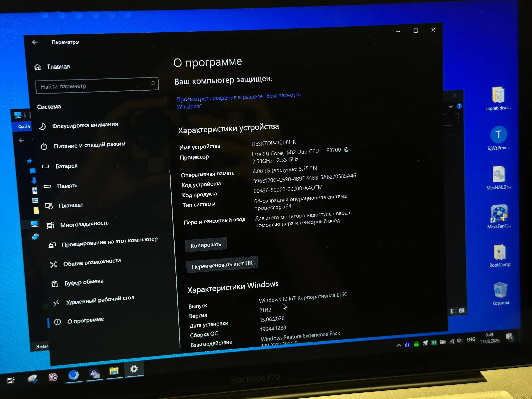
Task: Open the pink VC taskbar app
Action: click(53, 377)
